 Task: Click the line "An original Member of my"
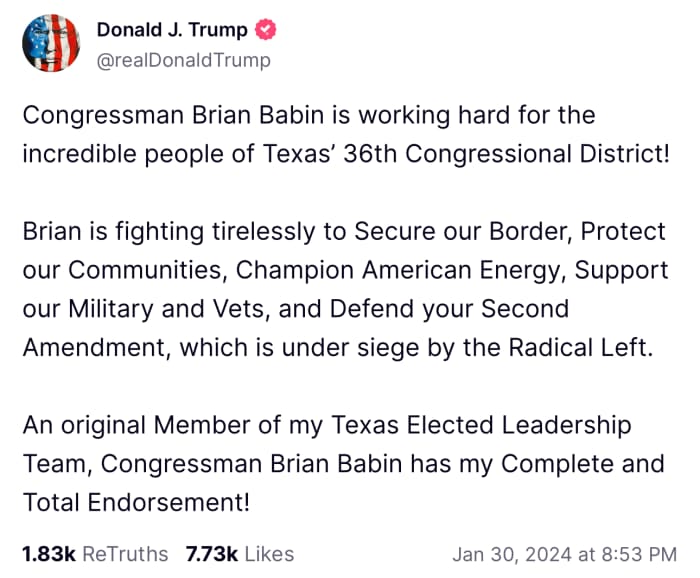tap(172, 425)
